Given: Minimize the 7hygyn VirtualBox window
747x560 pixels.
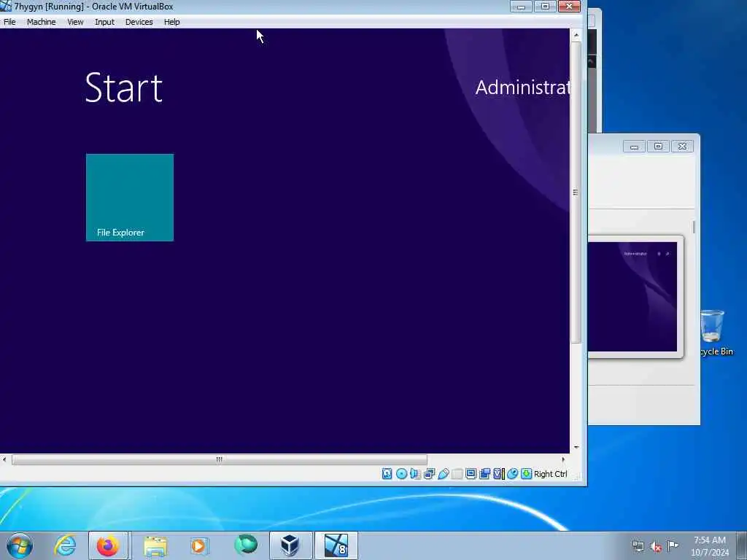Looking at the screenshot, I should click(521, 7).
